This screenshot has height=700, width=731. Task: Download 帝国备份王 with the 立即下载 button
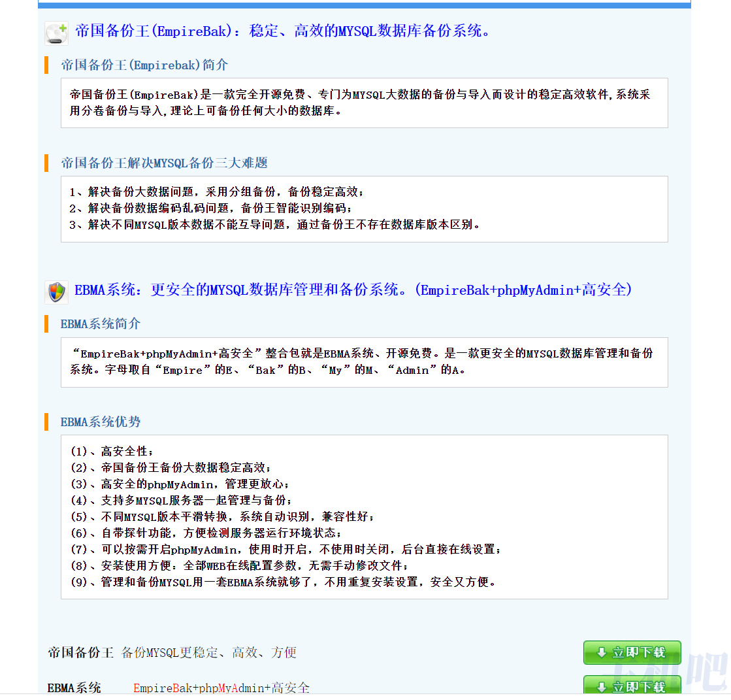pos(632,652)
